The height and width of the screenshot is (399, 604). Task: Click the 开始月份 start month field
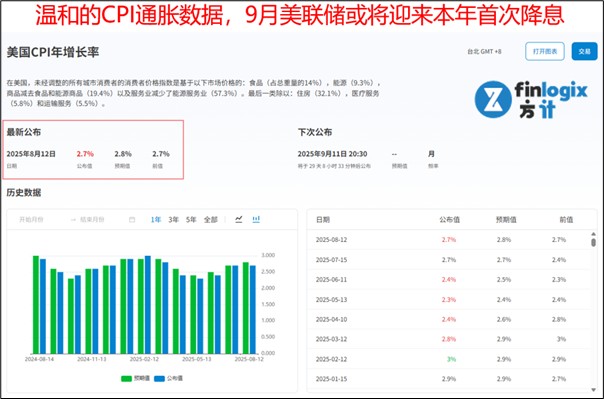pyautogui.click(x=31, y=220)
